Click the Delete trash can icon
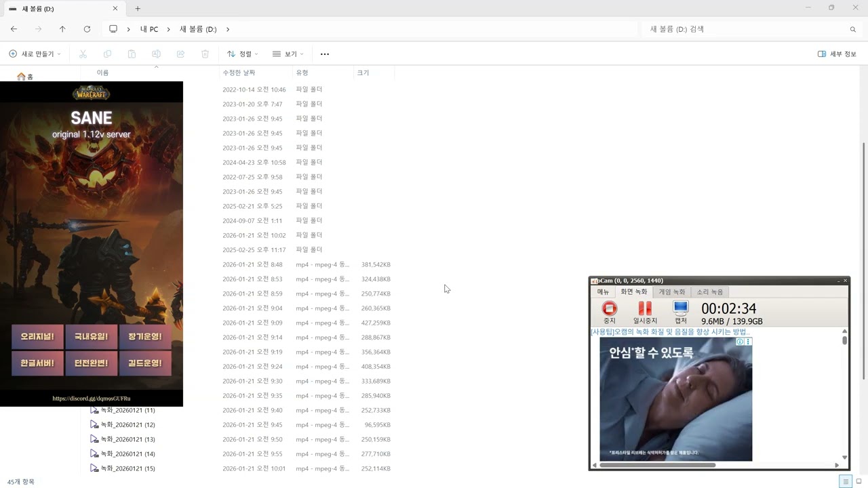 pos(205,54)
